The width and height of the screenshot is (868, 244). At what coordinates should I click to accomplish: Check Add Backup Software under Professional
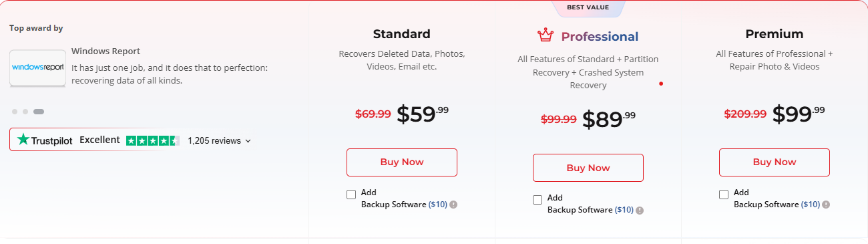coord(537,200)
